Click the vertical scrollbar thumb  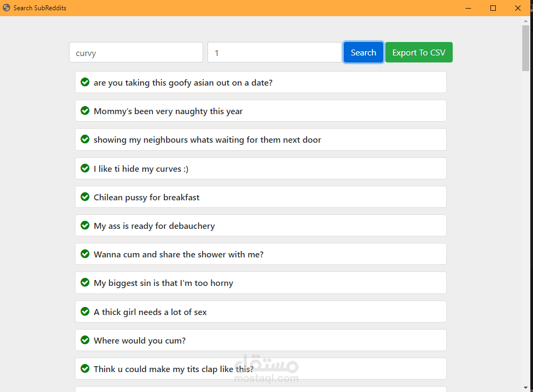pyautogui.click(x=526, y=48)
